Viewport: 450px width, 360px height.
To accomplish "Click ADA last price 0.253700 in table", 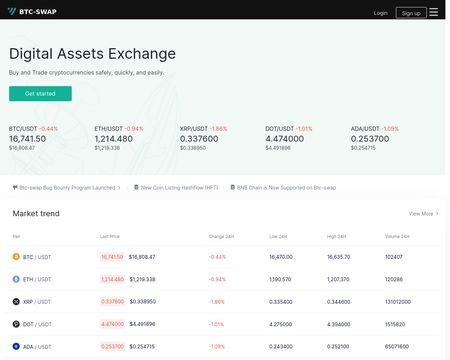I will 112,347.
